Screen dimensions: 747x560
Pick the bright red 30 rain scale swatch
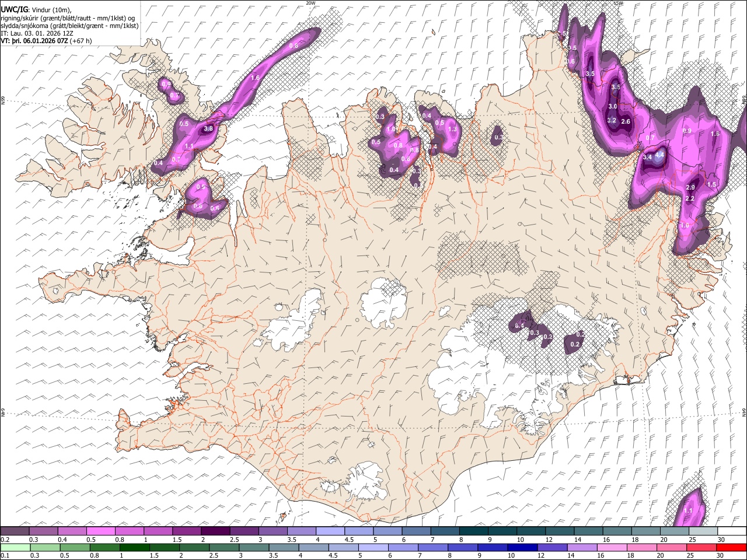[x=731, y=547]
